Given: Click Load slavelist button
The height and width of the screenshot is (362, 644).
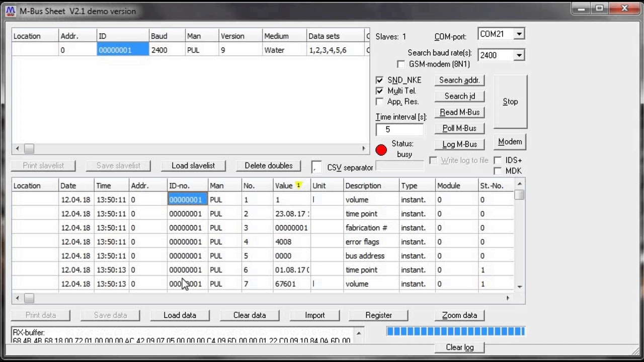Looking at the screenshot, I should tap(193, 166).
